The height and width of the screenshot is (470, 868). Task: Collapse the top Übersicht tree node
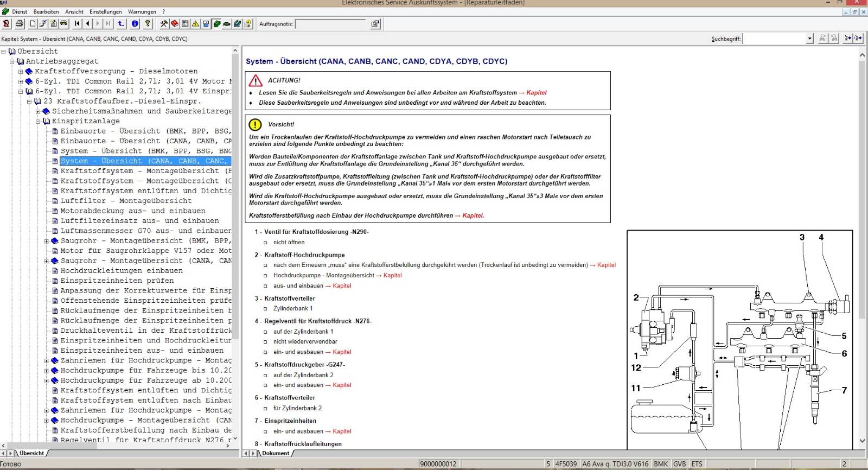click(4, 52)
